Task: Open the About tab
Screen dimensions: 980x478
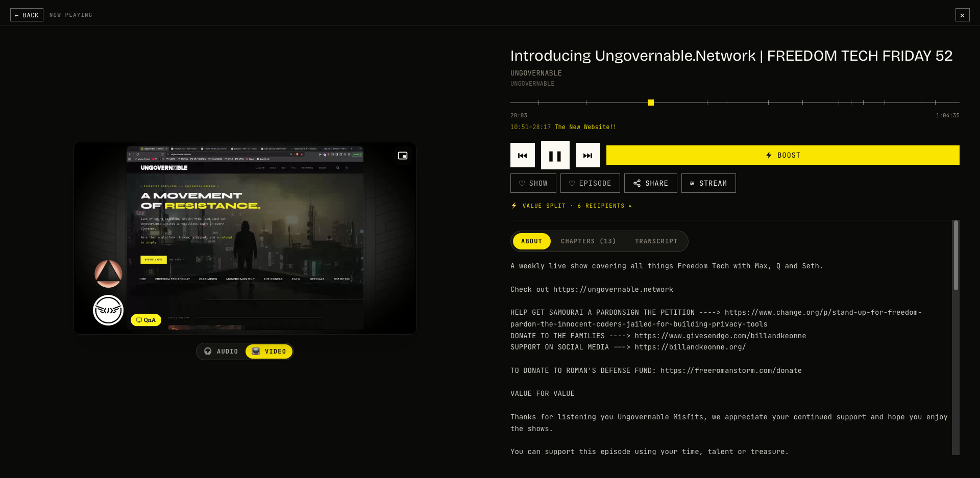Action: tap(531, 241)
